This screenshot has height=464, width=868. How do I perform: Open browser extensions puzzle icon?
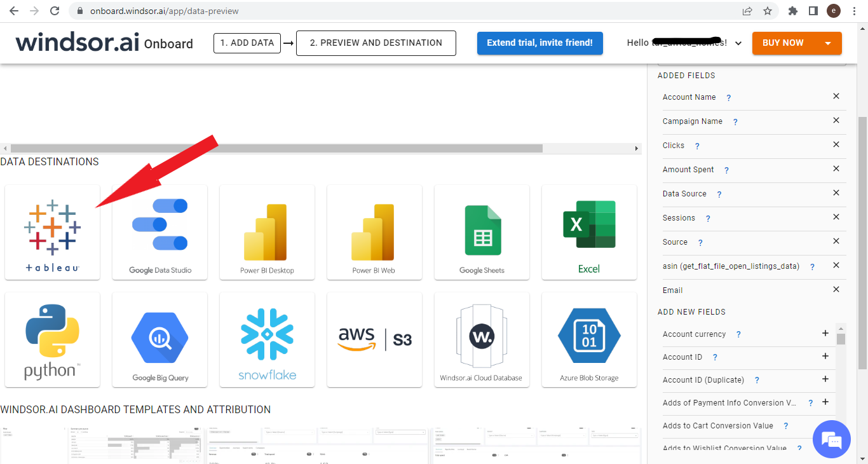[792, 11]
